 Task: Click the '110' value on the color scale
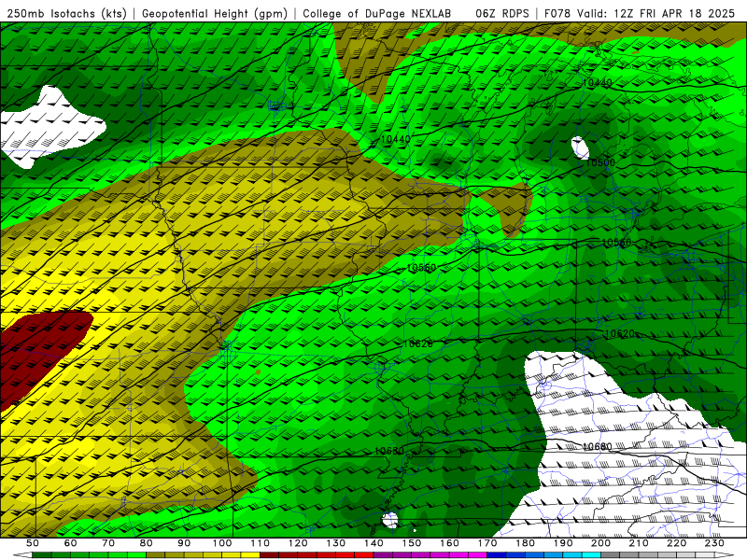(x=260, y=543)
